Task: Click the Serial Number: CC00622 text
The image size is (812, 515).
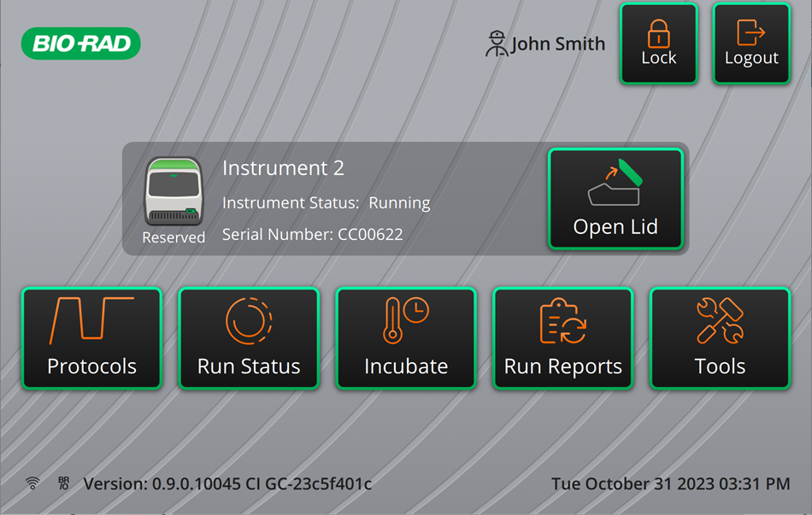Action: (312, 235)
